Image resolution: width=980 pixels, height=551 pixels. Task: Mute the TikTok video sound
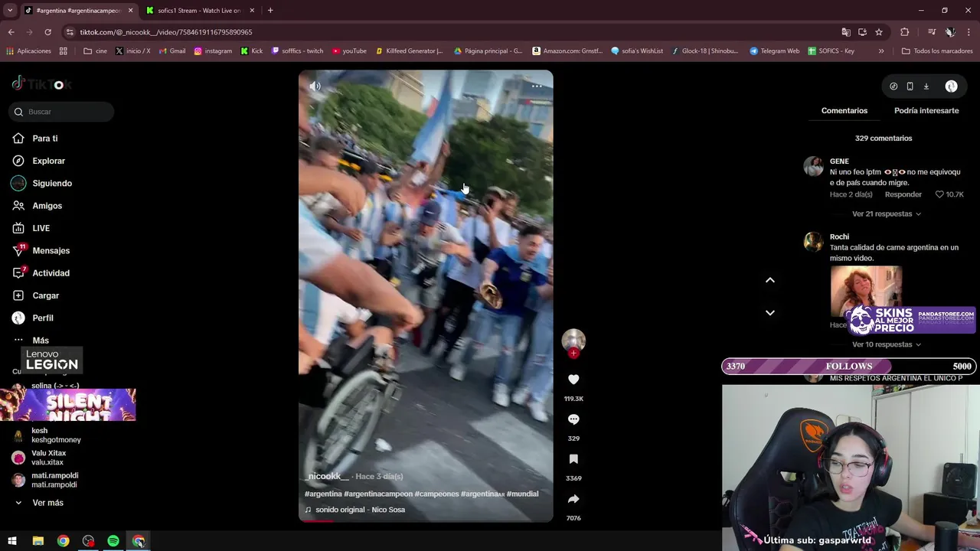315,86
